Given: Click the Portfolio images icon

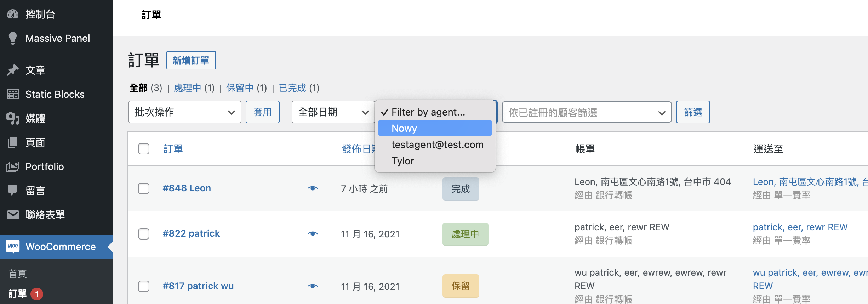Looking at the screenshot, I should pyautogui.click(x=13, y=167).
